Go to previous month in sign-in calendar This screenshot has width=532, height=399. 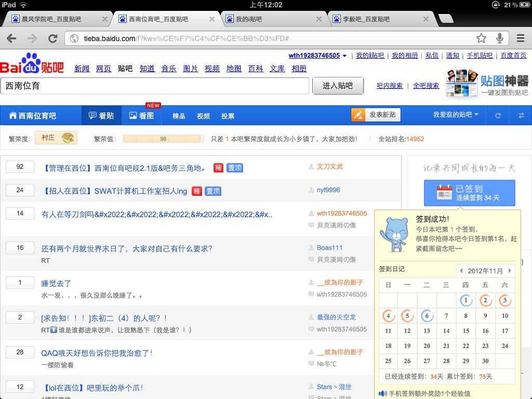pyautogui.click(x=461, y=271)
